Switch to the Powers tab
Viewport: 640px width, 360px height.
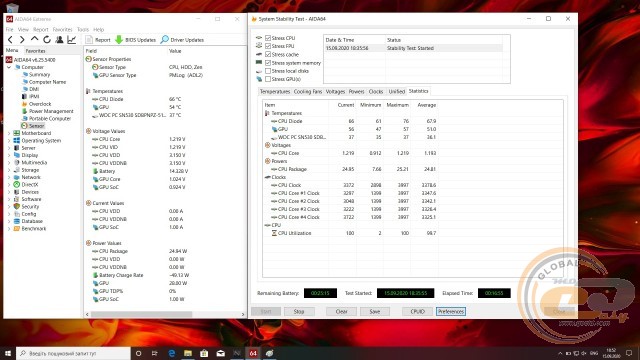(x=356, y=91)
